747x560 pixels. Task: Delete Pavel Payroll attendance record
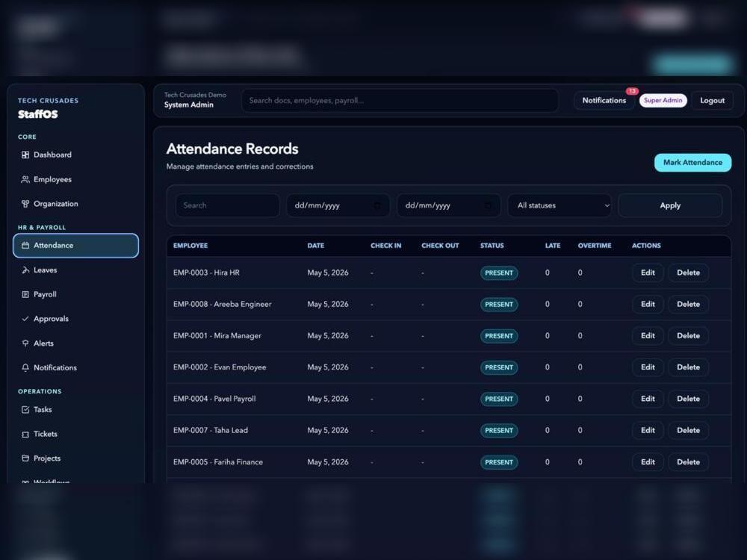pos(689,399)
